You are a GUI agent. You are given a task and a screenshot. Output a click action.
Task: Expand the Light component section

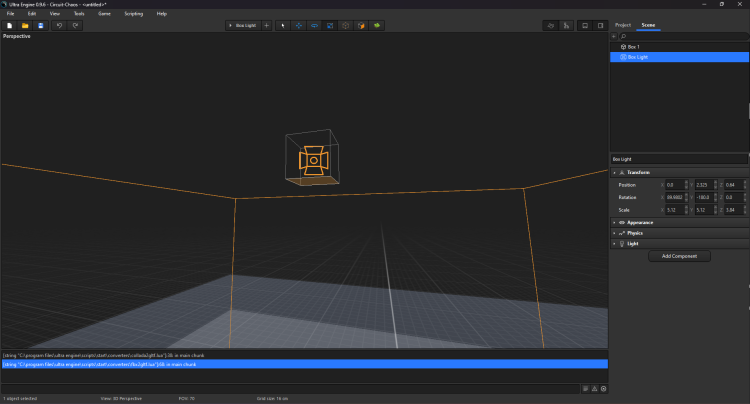[631, 243]
